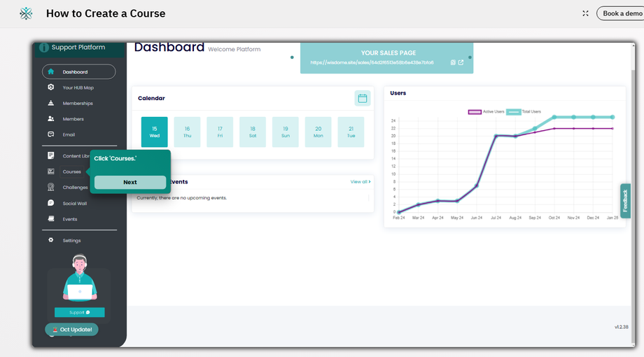The image size is (644, 357).
Task: Select Thursday 16 in the calendar
Action: click(x=187, y=132)
